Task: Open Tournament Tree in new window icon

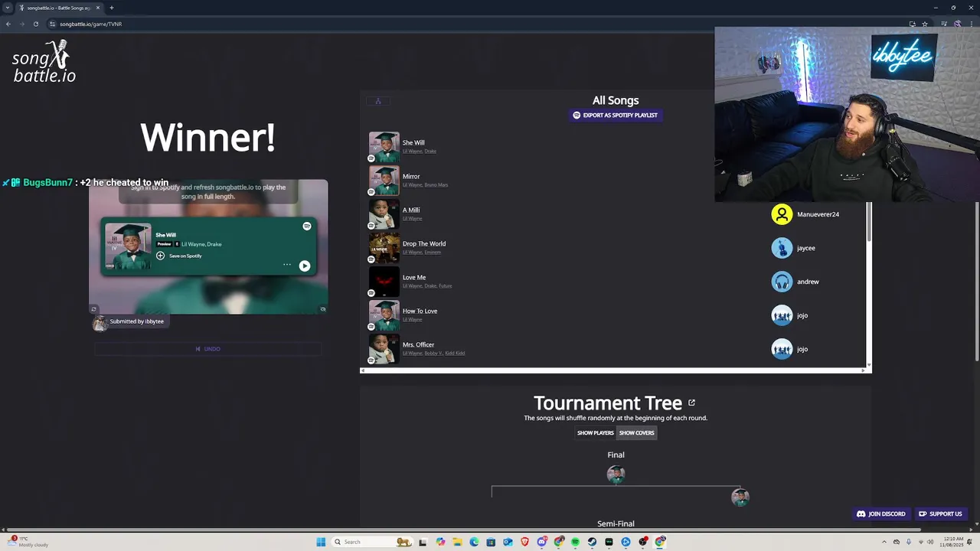Action: pos(691,403)
